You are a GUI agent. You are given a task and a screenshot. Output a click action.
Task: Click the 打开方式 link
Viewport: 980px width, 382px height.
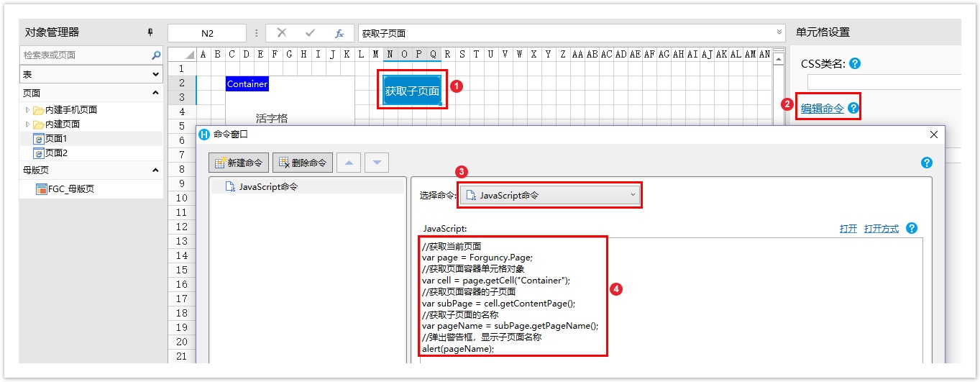click(881, 228)
